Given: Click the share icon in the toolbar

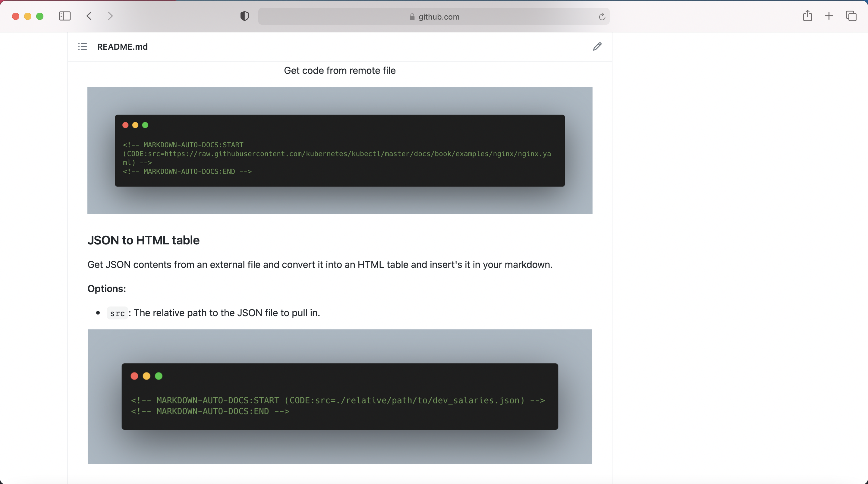Looking at the screenshot, I should (x=807, y=16).
